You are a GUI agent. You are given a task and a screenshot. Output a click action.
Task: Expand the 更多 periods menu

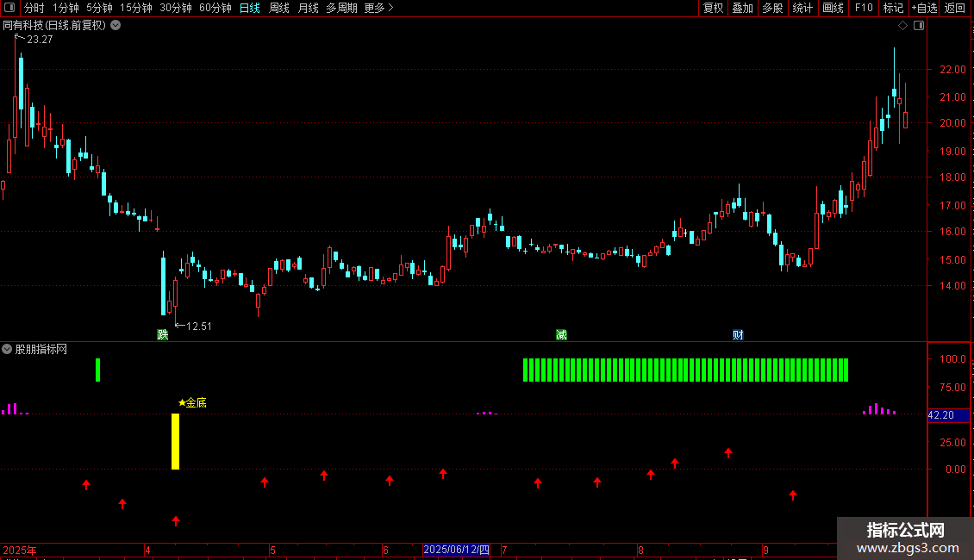(378, 8)
